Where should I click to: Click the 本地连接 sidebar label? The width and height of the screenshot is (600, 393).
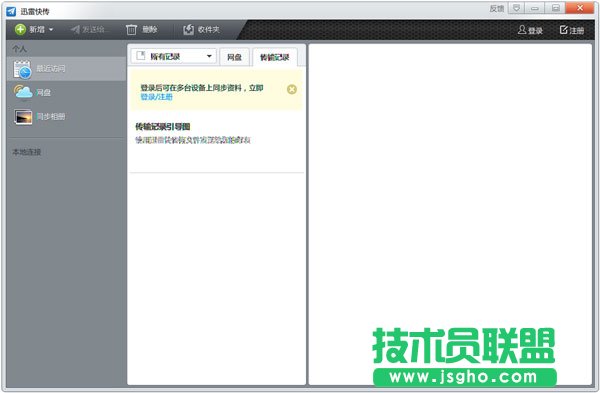pos(26,152)
